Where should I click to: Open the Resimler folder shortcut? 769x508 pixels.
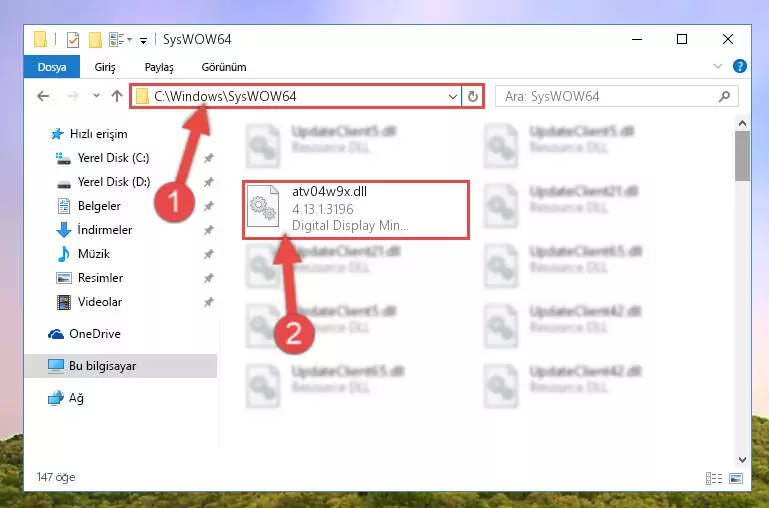point(89,278)
